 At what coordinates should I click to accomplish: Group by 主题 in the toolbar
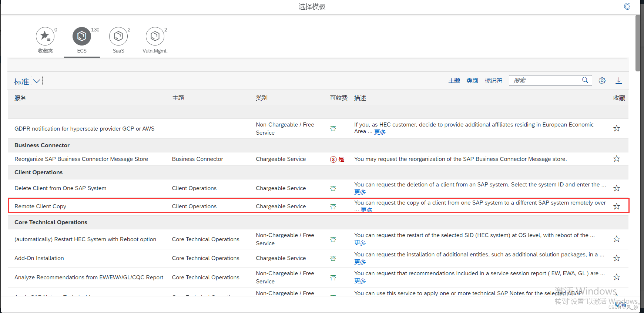pyautogui.click(x=454, y=81)
